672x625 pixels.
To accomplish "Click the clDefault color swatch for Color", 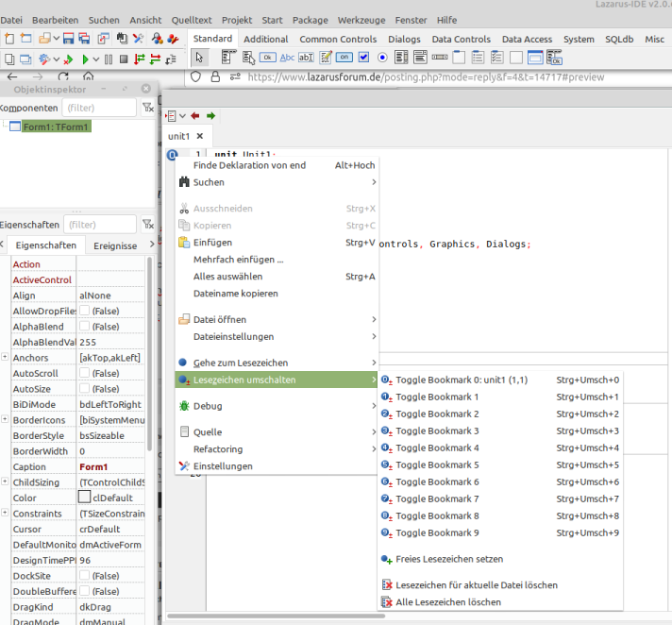I will (84, 498).
